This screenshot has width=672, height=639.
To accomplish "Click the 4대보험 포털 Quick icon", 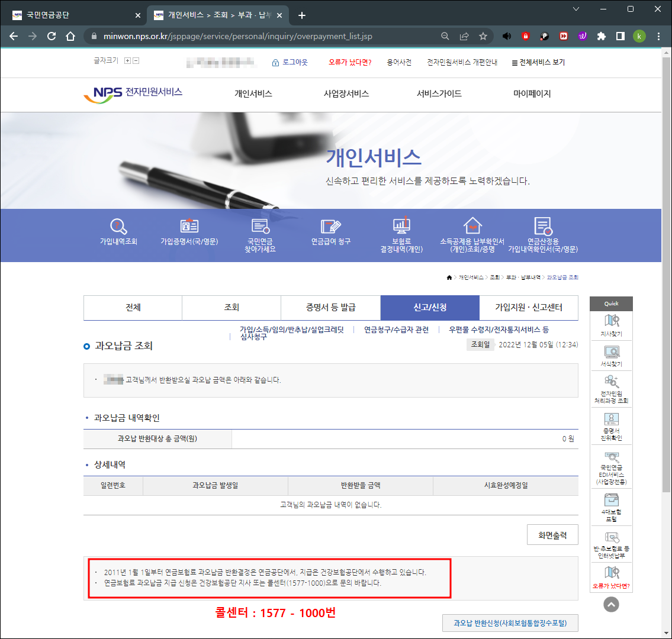I will [x=610, y=506].
